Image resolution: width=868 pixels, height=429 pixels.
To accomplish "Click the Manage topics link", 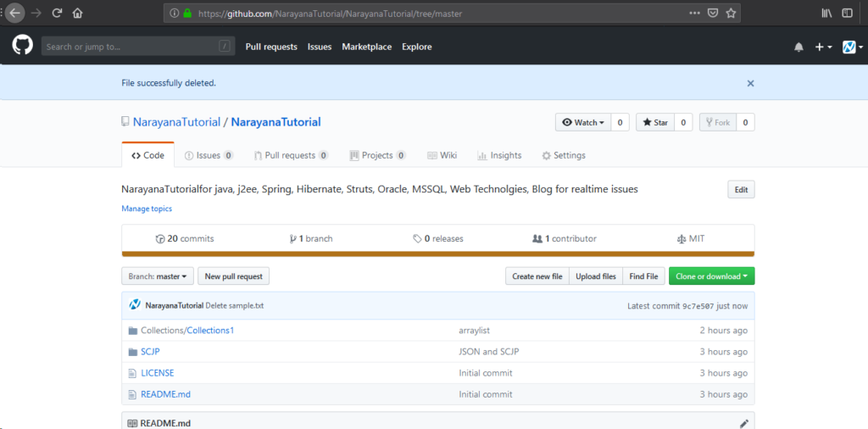I will point(147,209).
